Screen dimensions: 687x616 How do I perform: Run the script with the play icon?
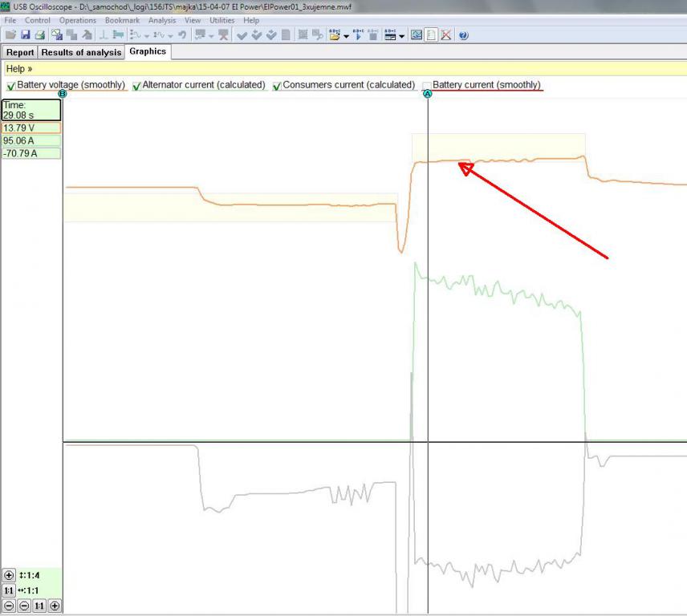359,35
